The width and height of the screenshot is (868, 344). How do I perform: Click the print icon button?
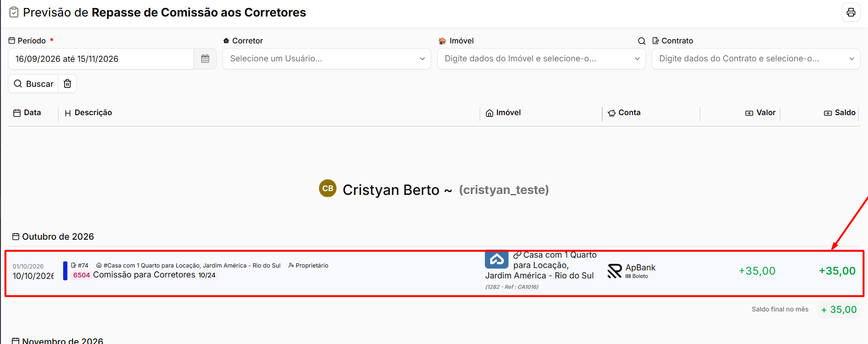point(851,12)
